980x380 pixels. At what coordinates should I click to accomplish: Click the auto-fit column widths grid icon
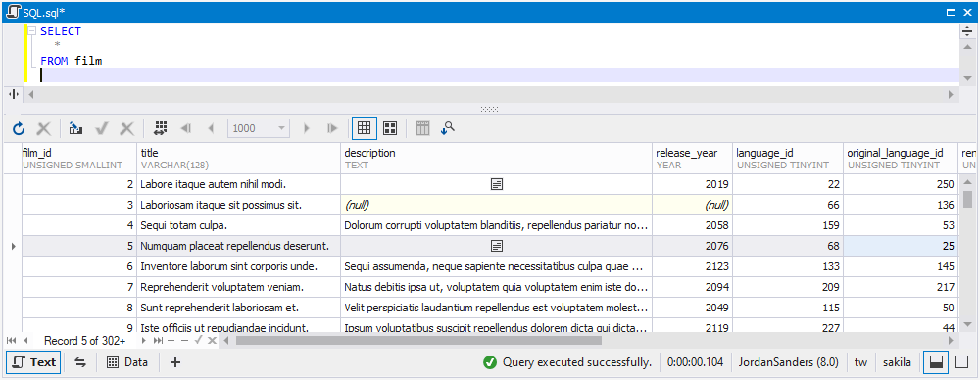[x=160, y=128]
